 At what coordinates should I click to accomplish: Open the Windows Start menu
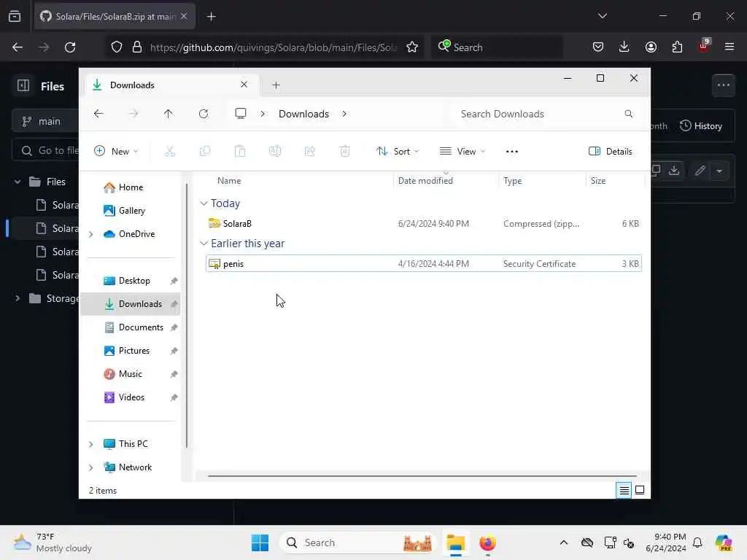pos(260,542)
